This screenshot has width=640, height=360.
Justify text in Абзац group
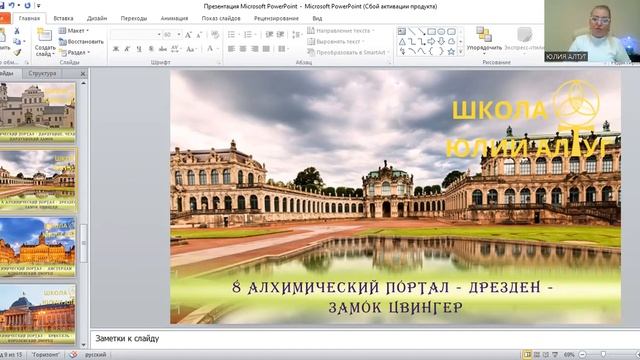266,49
